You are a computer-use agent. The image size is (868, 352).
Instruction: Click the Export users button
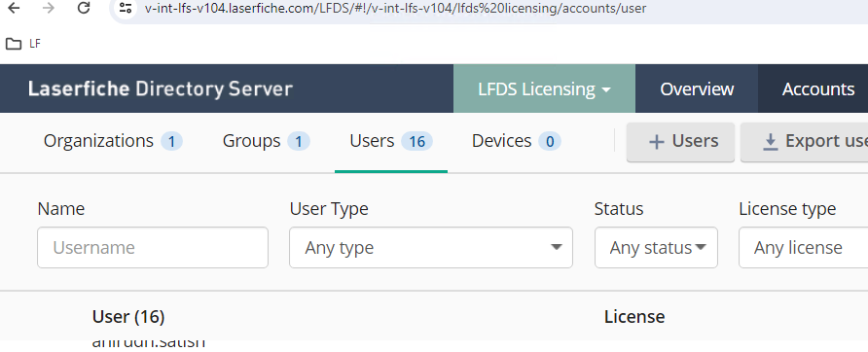click(805, 142)
